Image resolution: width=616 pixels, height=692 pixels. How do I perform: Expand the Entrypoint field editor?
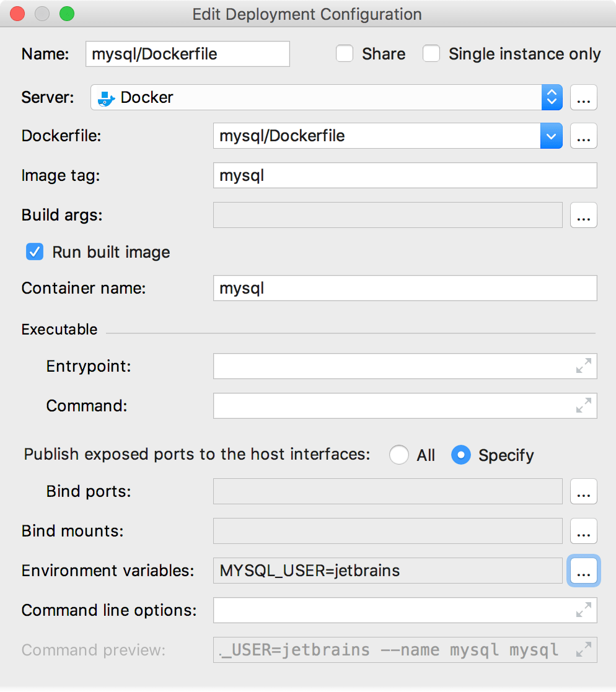pos(583,366)
